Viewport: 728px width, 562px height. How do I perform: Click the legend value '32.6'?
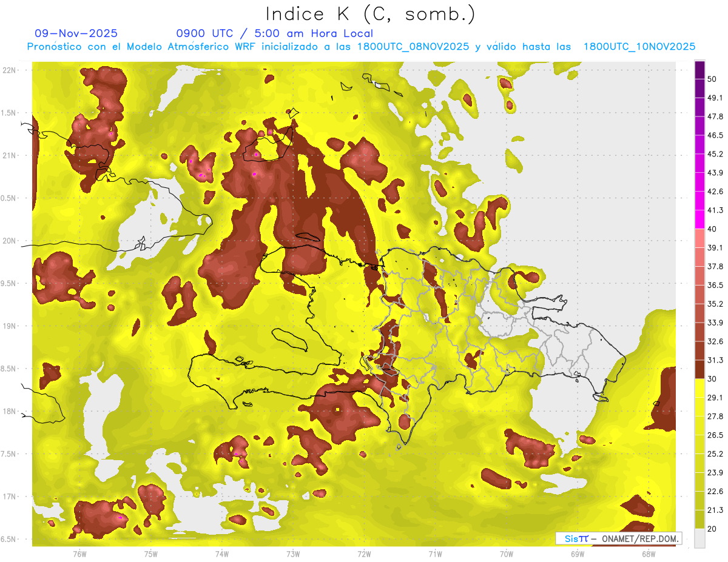pos(715,341)
